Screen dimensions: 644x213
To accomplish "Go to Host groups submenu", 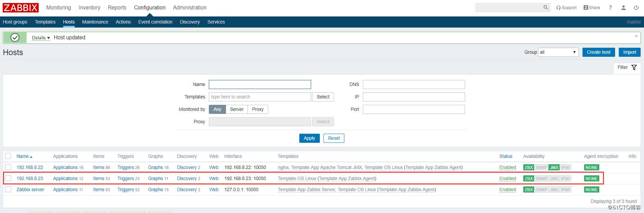I will click(15, 22).
